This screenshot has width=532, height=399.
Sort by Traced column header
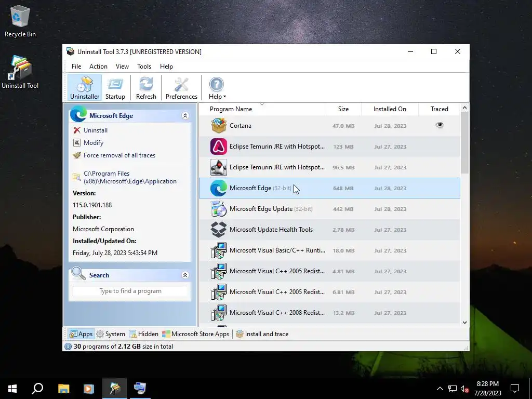[439, 109]
